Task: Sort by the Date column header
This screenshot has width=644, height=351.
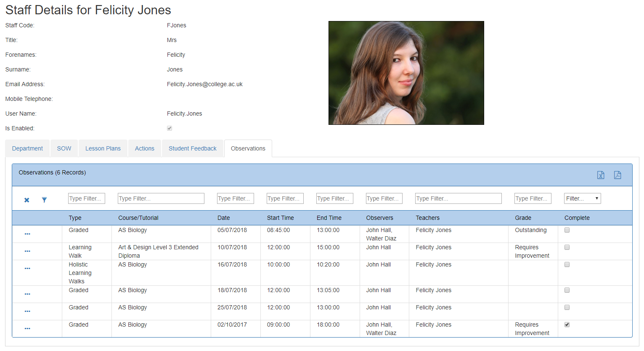Action: pyautogui.click(x=224, y=218)
